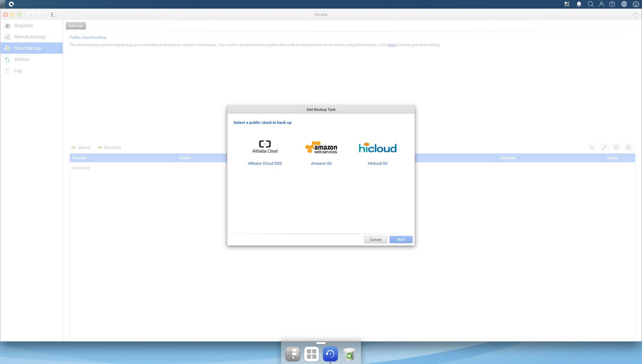642x364 pixels.
Task: Open the language globe menu
Action: point(624,4)
